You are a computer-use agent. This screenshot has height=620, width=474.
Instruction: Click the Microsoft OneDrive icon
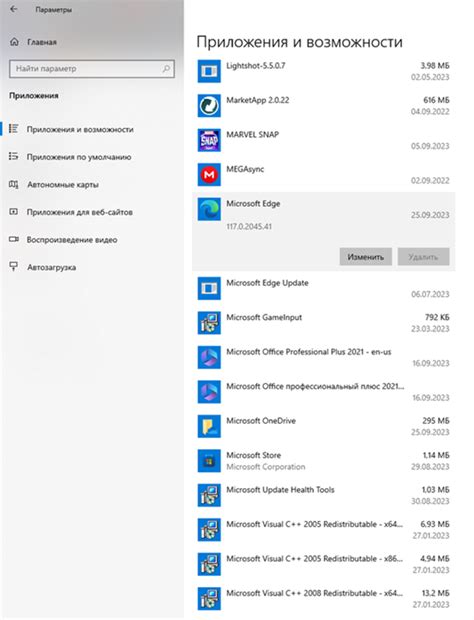click(209, 426)
